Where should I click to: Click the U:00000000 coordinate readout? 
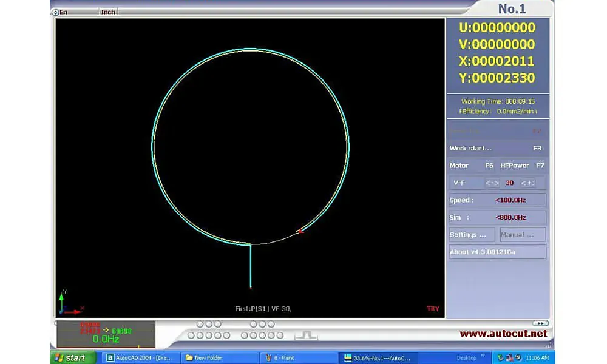tap(497, 27)
